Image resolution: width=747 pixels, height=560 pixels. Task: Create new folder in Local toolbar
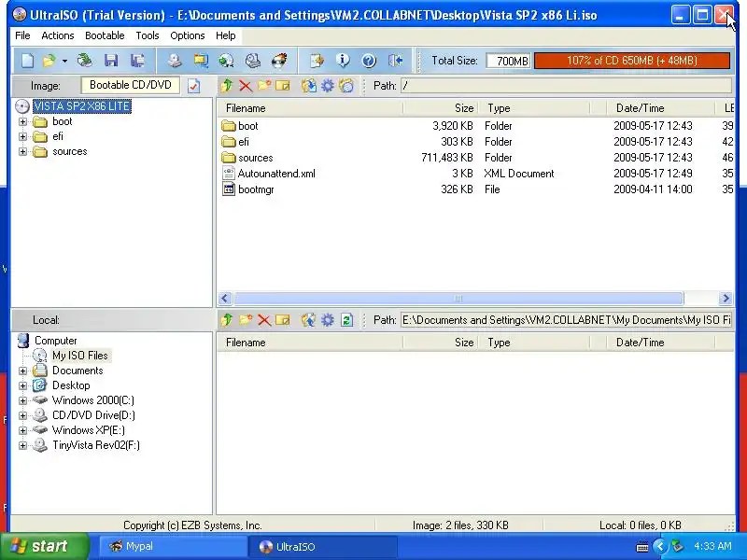tap(246, 320)
